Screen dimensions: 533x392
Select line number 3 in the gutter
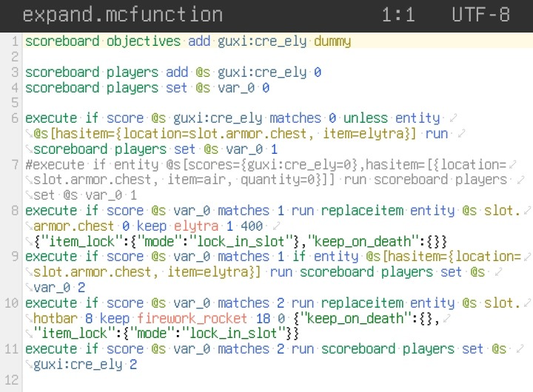(15, 72)
